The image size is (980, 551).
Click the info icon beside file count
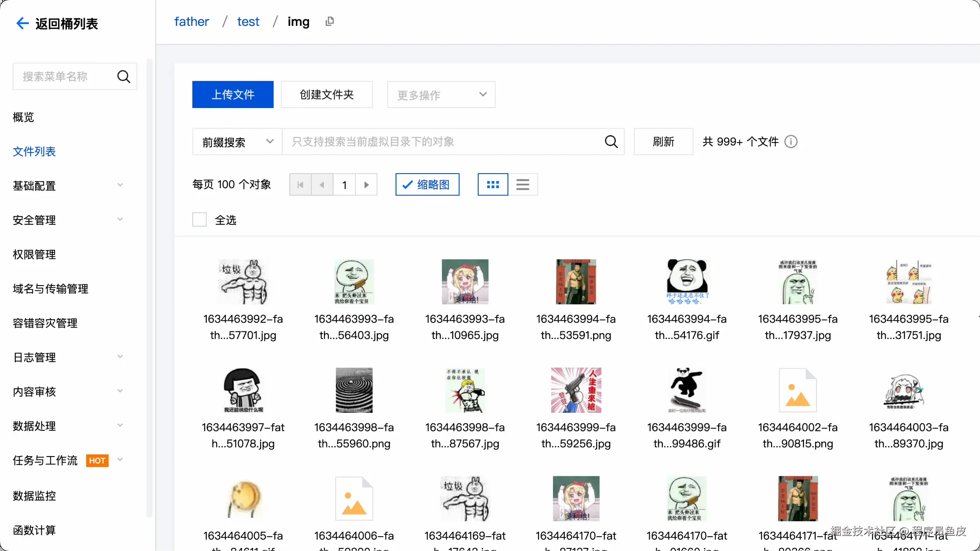pyautogui.click(x=791, y=142)
